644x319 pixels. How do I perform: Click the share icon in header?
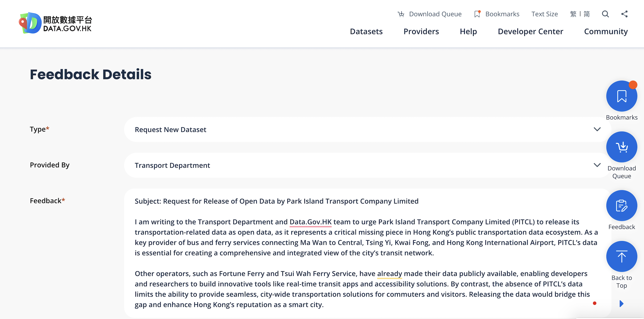[x=624, y=14]
